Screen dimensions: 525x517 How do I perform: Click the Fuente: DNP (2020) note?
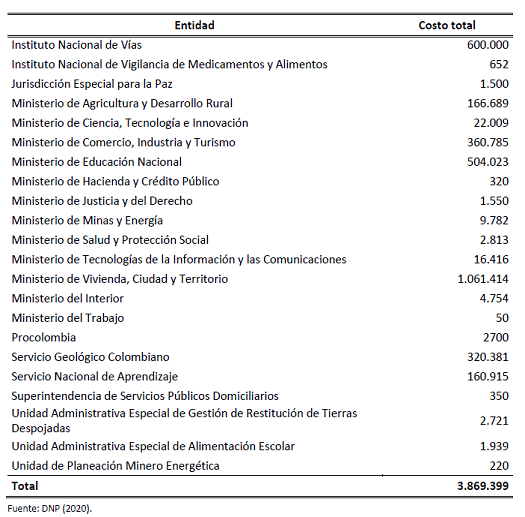[50, 508]
